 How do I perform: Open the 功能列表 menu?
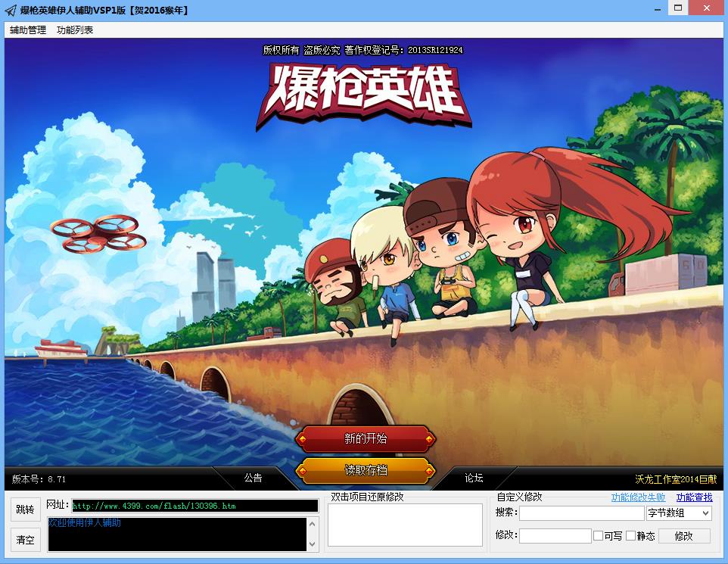point(75,30)
